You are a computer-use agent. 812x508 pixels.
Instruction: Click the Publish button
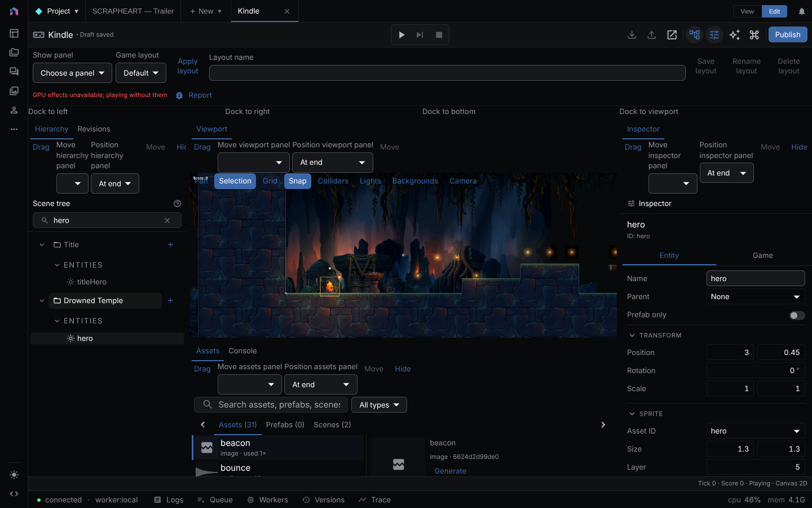pyautogui.click(x=788, y=35)
